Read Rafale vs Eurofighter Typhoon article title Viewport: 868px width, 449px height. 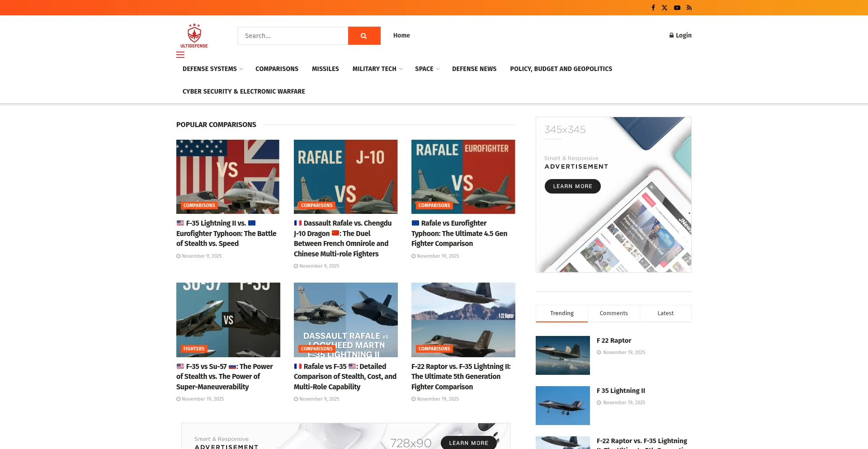click(459, 233)
